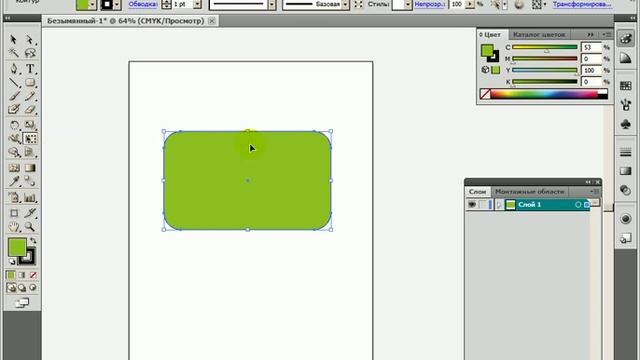Select the Gradient tool
Screen dimensions: 640x360
(x=30, y=168)
